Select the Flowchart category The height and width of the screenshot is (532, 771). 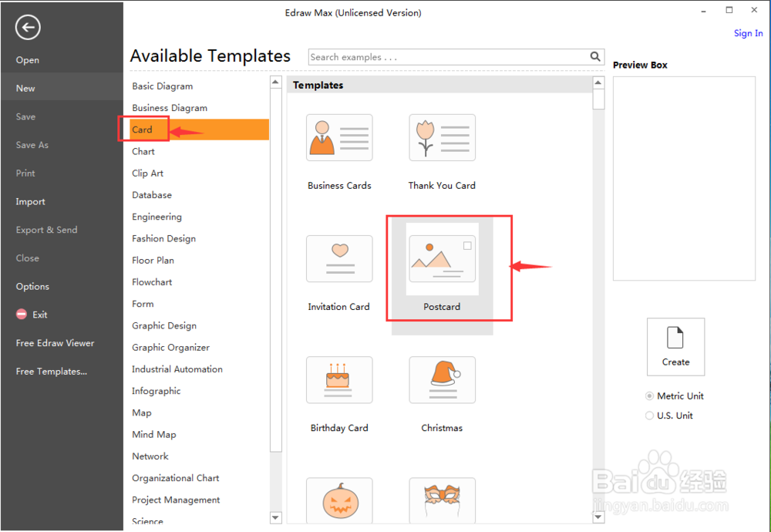pyautogui.click(x=152, y=281)
